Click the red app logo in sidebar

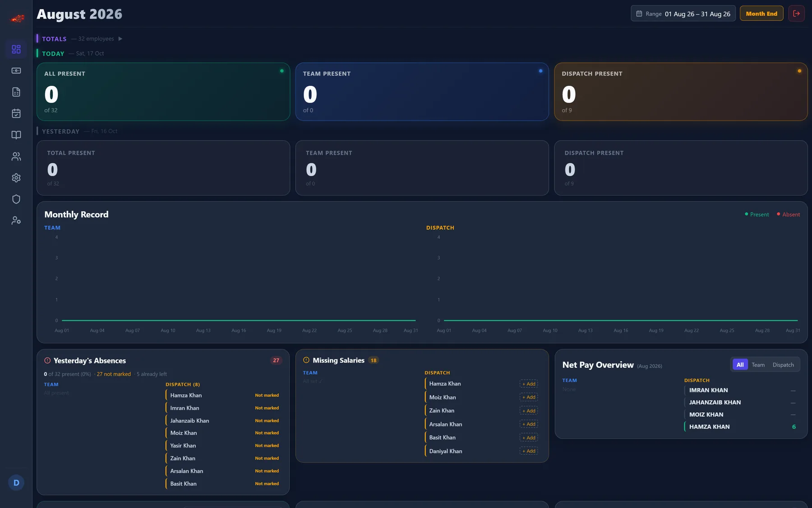[x=17, y=19]
